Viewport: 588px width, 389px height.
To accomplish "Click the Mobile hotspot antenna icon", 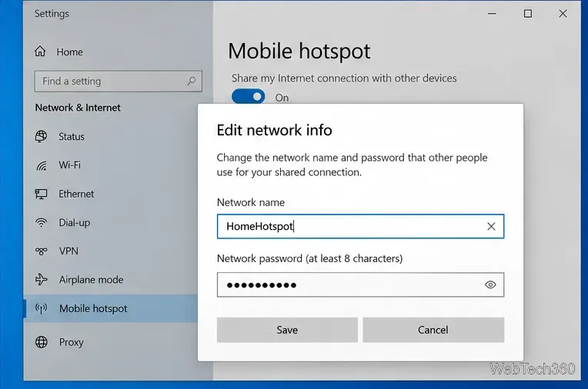I will pyautogui.click(x=41, y=308).
